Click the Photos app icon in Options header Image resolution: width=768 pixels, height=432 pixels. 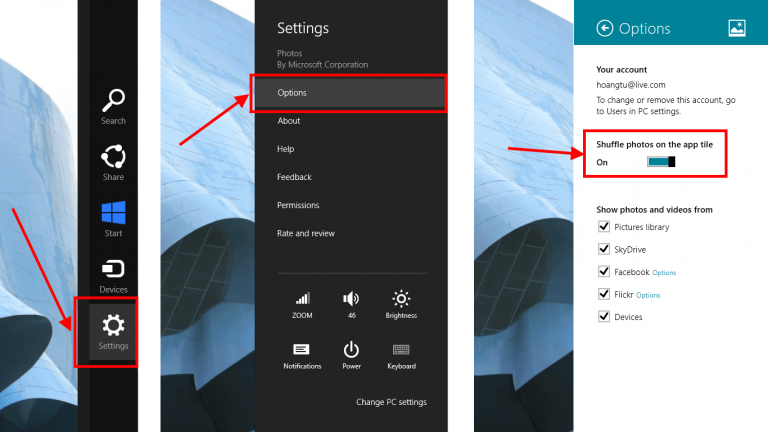point(737,28)
